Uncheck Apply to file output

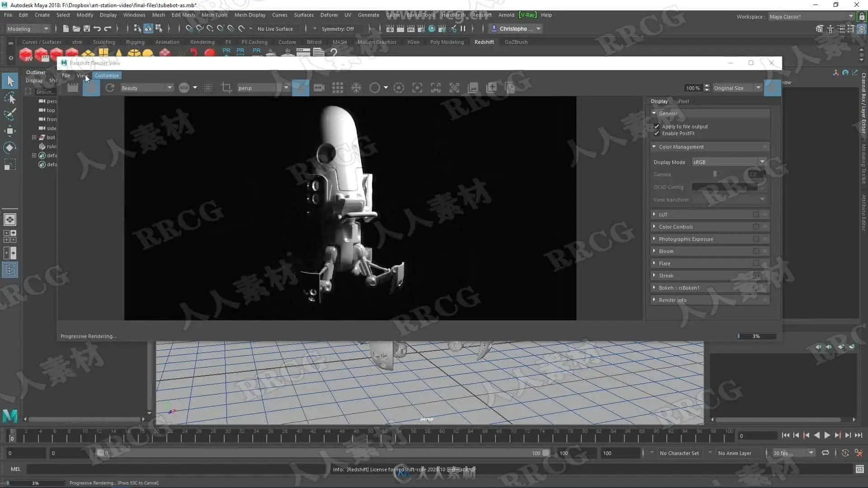tap(657, 127)
